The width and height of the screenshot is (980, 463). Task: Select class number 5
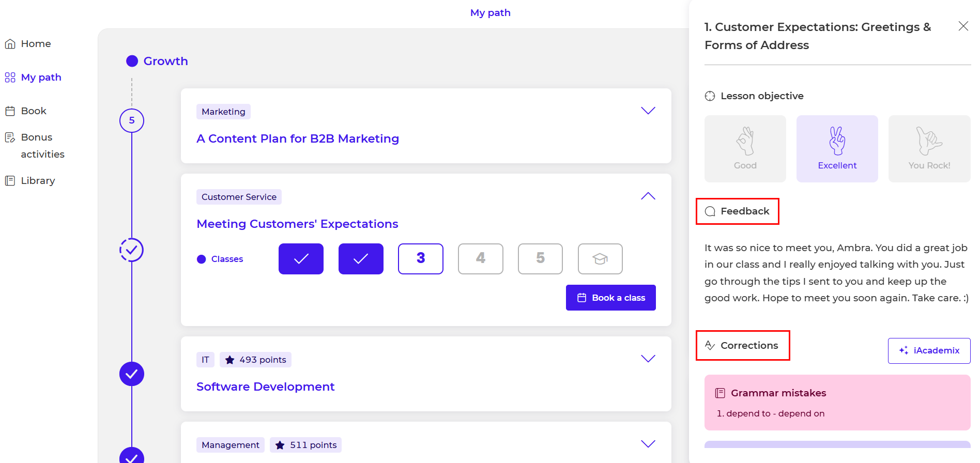click(541, 259)
